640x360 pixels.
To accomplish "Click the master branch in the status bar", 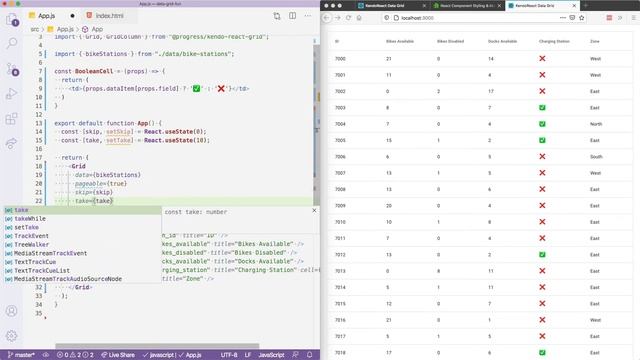I will click(x=21, y=355).
